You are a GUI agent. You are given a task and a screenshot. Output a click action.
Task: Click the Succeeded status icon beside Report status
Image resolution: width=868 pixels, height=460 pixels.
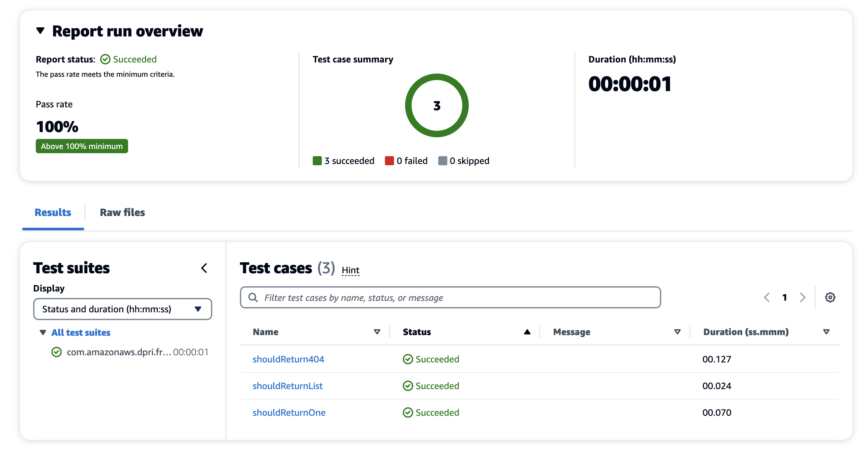105,59
